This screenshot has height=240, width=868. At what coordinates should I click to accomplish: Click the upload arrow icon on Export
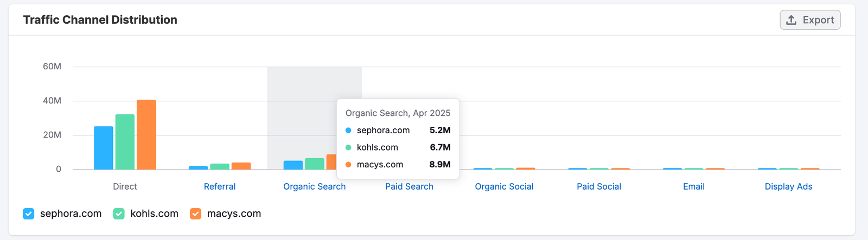coord(792,20)
